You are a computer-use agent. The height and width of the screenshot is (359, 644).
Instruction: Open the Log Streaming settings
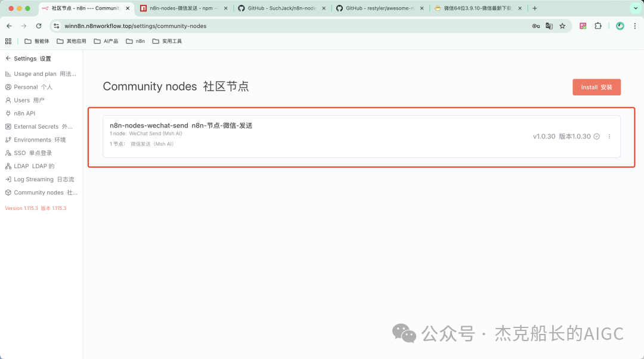coord(39,179)
